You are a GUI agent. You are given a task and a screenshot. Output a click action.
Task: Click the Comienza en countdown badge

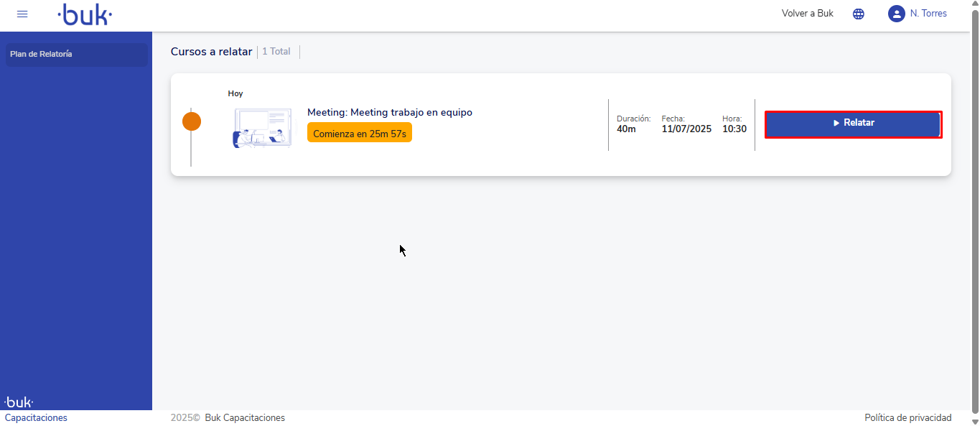tap(359, 133)
